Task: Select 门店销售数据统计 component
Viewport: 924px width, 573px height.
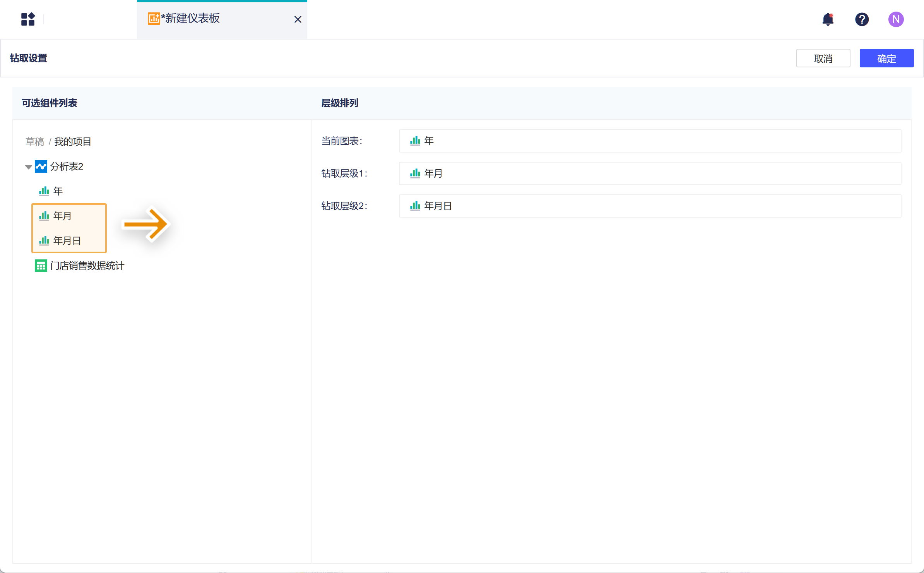Action: coord(87,266)
